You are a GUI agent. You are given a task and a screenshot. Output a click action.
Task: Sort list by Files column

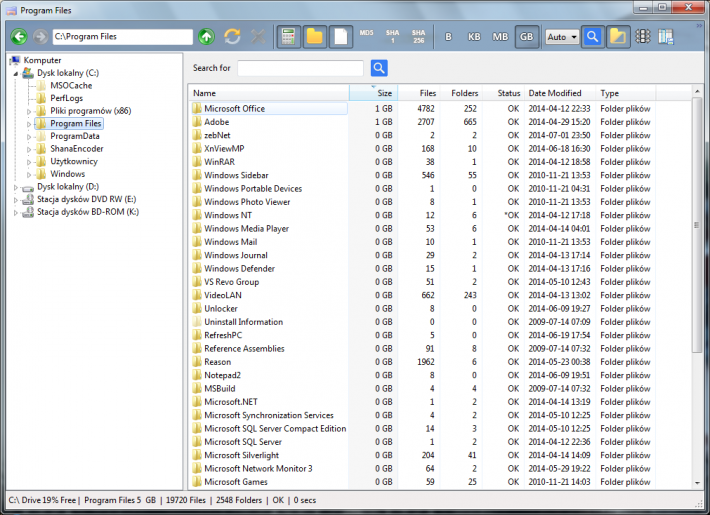pos(418,93)
